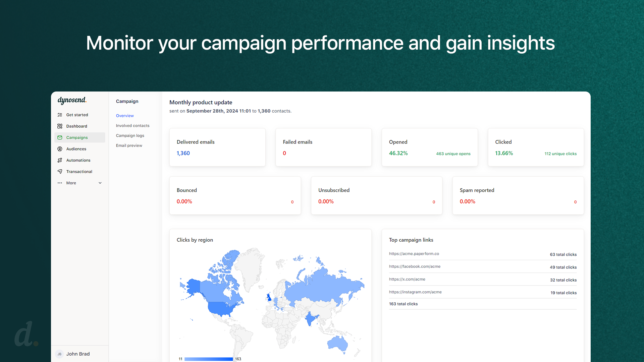Image resolution: width=644 pixels, height=362 pixels.
Task: Click the JB user avatar
Action: pos(59,354)
